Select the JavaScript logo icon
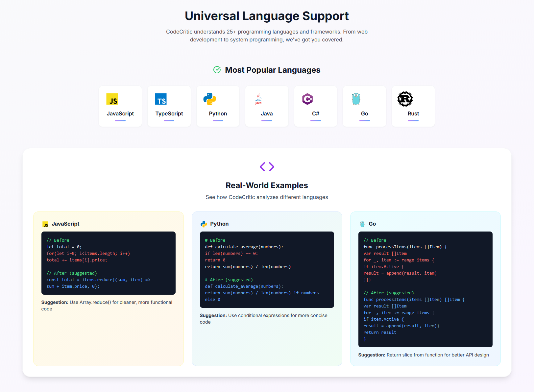Screen dimensions: 534x392 tap(112, 99)
